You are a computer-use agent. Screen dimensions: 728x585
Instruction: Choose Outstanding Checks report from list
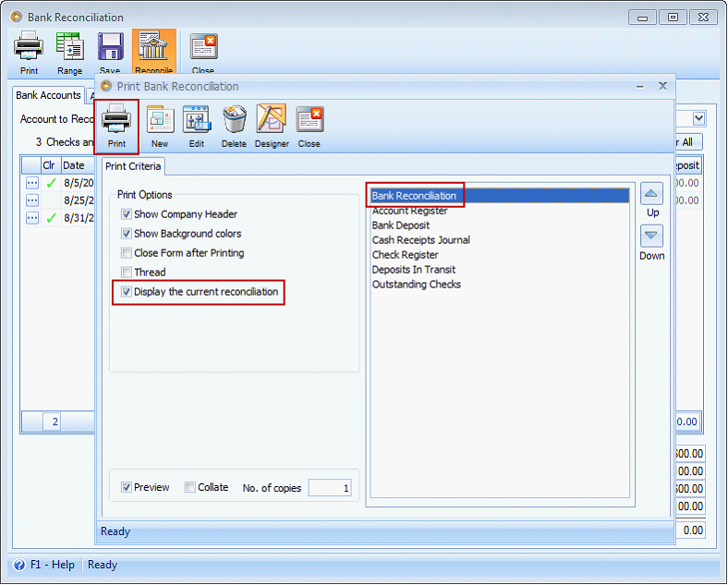(x=416, y=285)
